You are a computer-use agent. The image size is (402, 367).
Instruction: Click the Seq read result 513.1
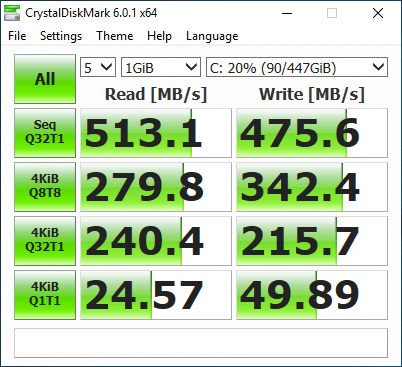coord(156,133)
